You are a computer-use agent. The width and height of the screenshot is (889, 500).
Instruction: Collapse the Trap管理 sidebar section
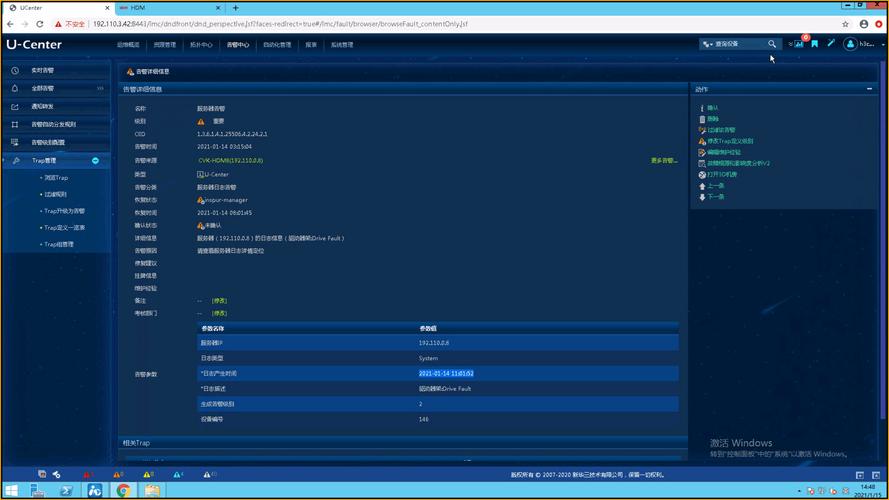pos(95,161)
